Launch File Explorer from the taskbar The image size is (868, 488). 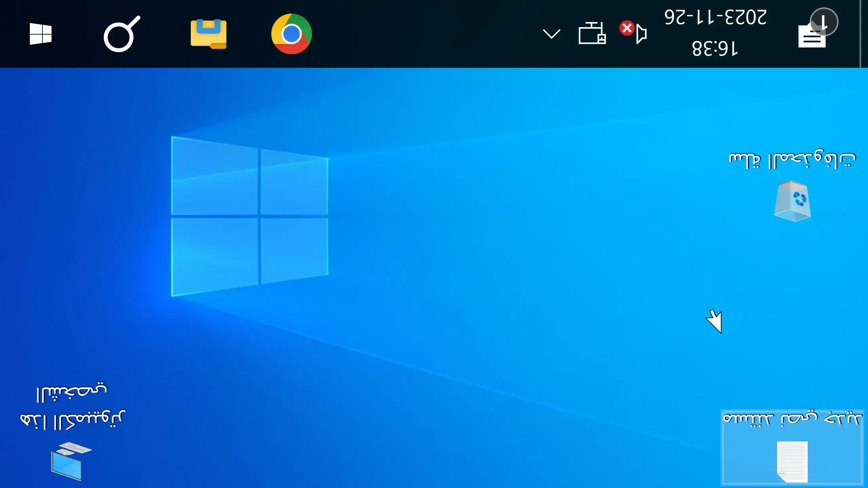tap(208, 34)
